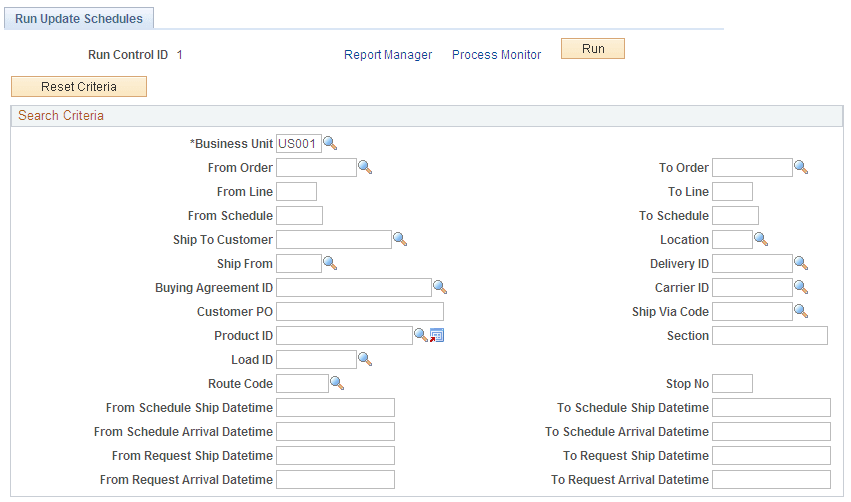Open Business Unit lookup magnifier
This screenshot has width=851, height=502.
coord(330,143)
